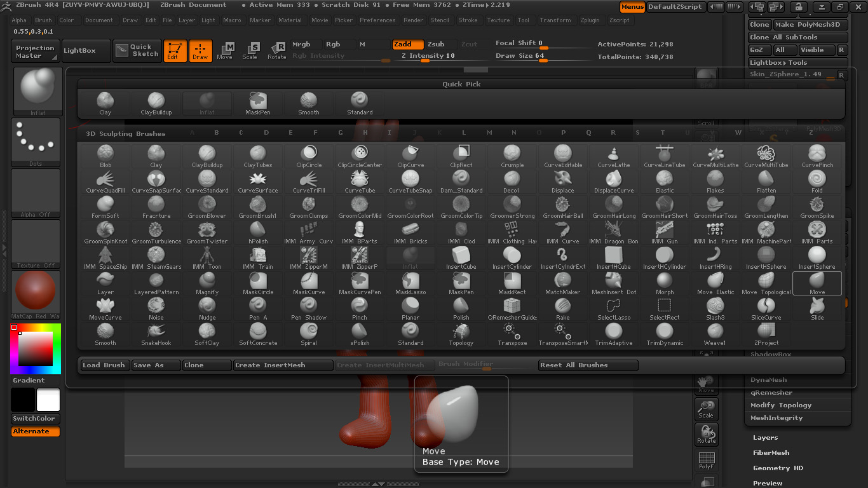868x488 pixels.
Task: Open the Zplugin menu
Action: click(592, 20)
